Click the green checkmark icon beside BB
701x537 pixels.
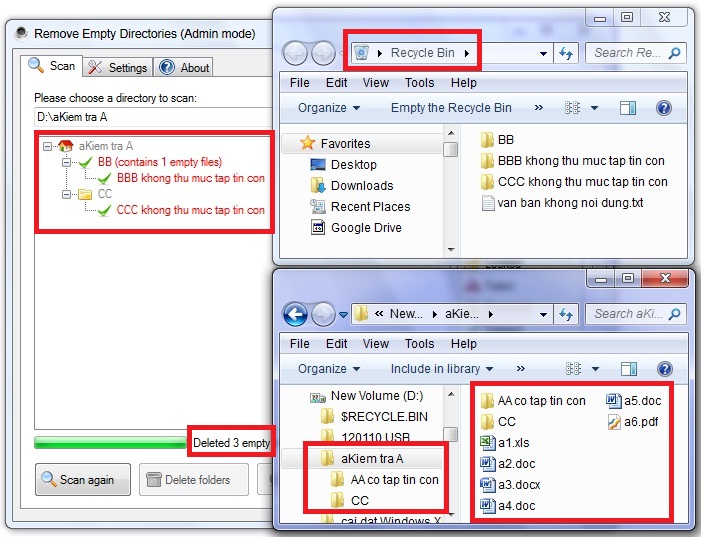pyautogui.click(x=85, y=162)
